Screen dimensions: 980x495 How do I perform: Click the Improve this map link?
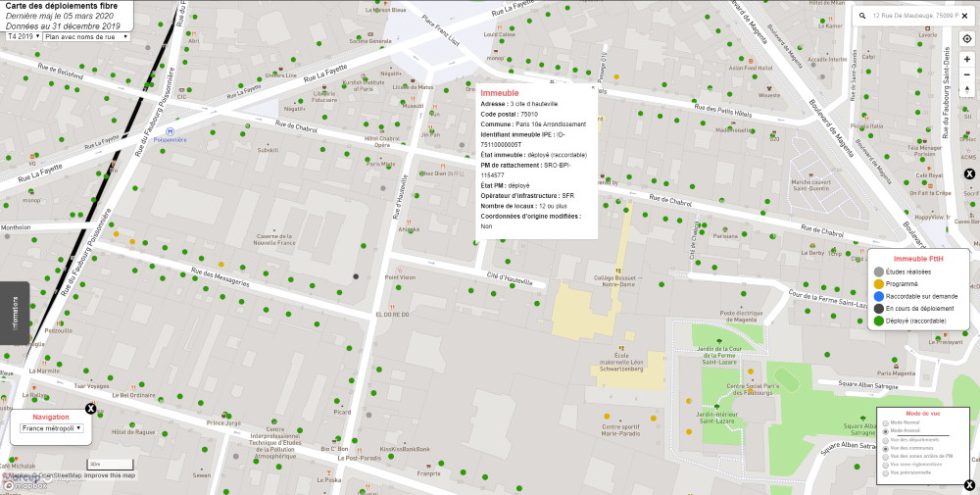pos(111,475)
